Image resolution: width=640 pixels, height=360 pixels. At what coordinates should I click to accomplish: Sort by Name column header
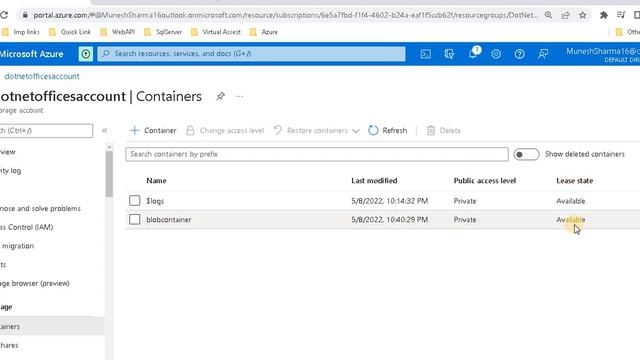(x=156, y=180)
